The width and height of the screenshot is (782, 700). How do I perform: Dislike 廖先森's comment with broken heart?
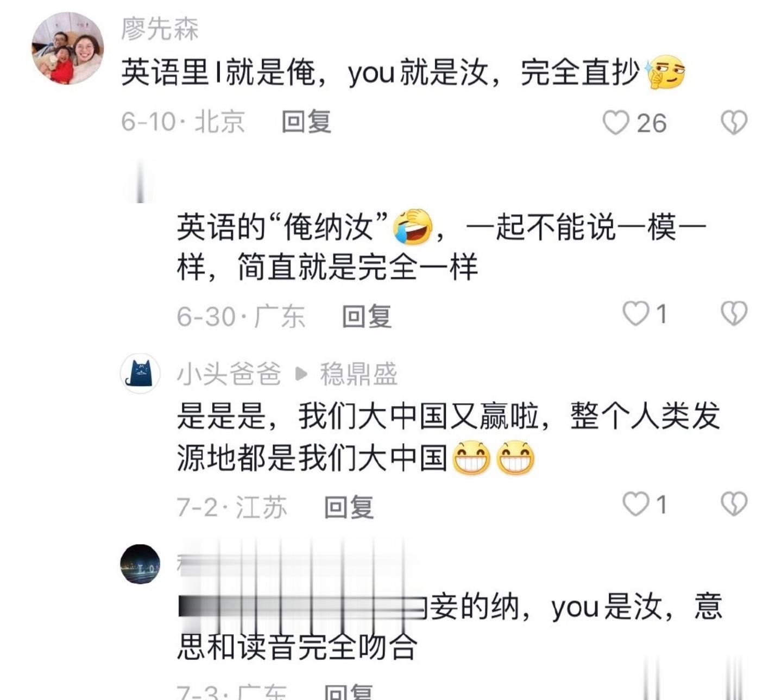734,122
